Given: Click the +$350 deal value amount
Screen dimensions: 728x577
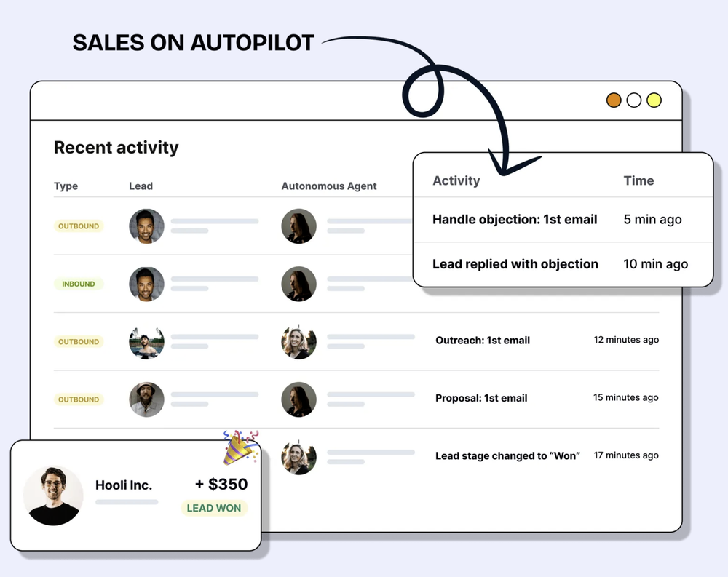Looking at the screenshot, I should [x=221, y=484].
